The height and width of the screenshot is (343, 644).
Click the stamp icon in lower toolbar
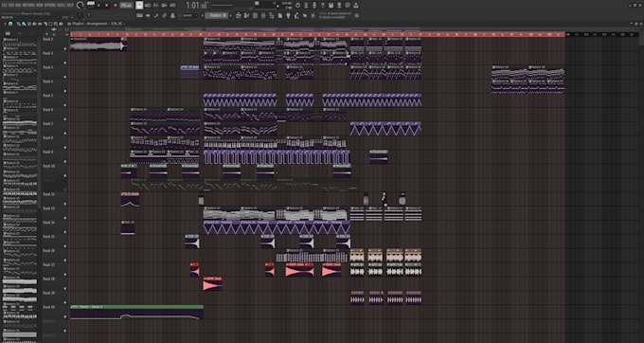point(173,15)
